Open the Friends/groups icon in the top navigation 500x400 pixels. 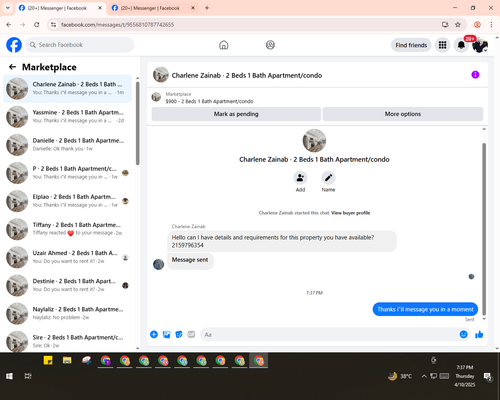click(270, 45)
